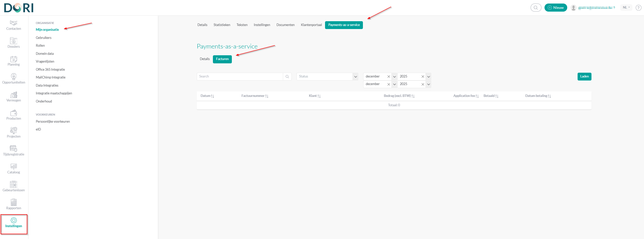Open Tijdsregistratie from the sidebar
Viewport: 644px width, 239px height.
click(14, 149)
